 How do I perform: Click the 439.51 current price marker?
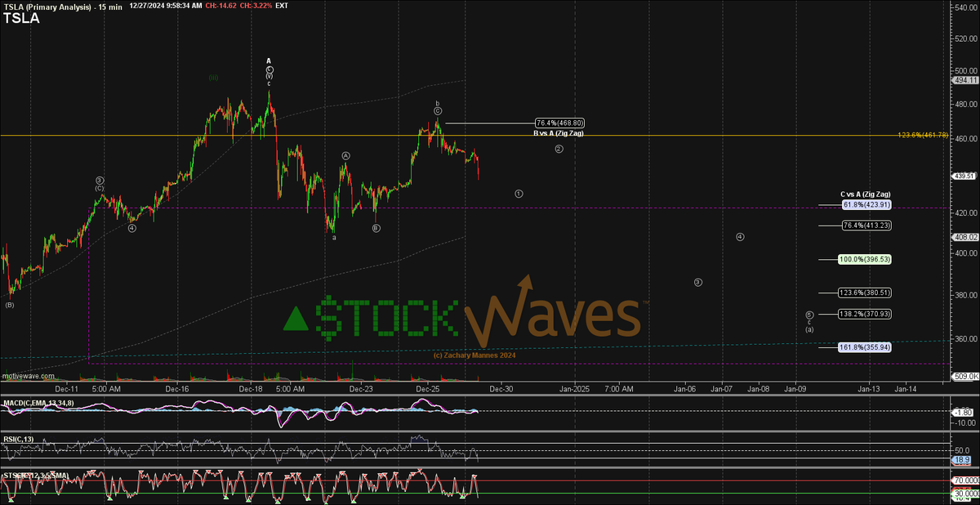pos(965,175)
